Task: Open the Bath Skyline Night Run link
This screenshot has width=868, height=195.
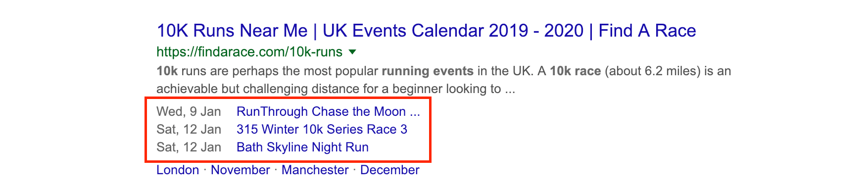Action: (302, 147)
